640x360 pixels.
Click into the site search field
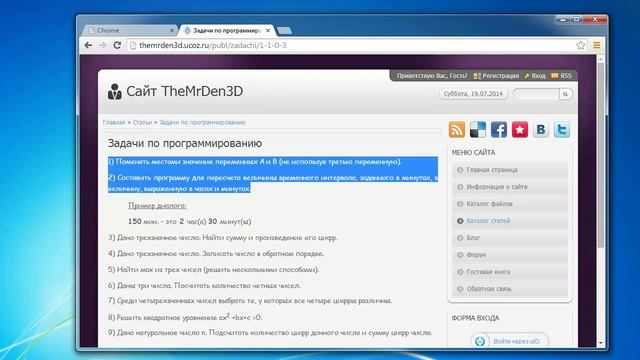pos(536,94)
